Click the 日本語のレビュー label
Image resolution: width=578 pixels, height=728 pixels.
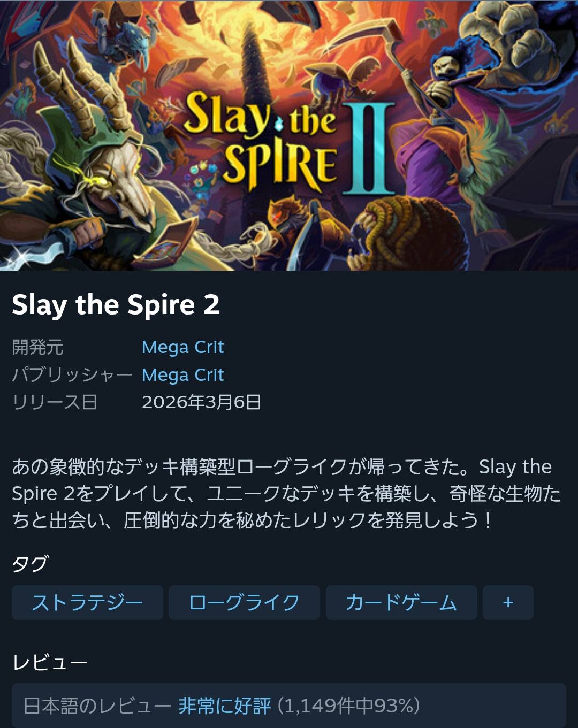pyautogui.click(x=97, y=706)
